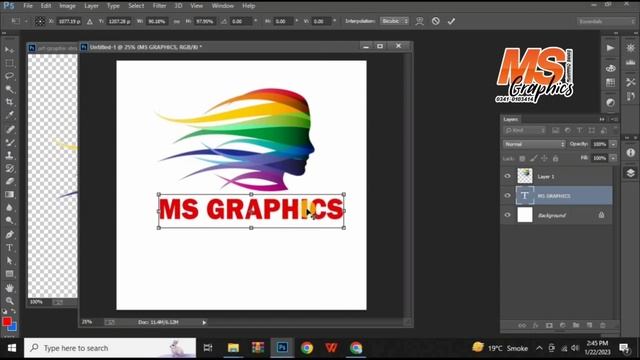Image resolution: width=640 pixels, height=360 pixels.
Task: Toggle type layer filter
Action: 579,131
